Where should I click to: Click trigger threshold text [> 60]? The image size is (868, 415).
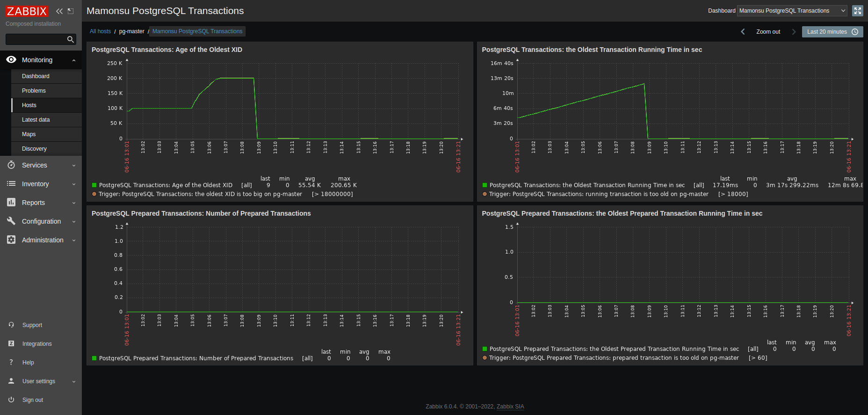point(758,358)
